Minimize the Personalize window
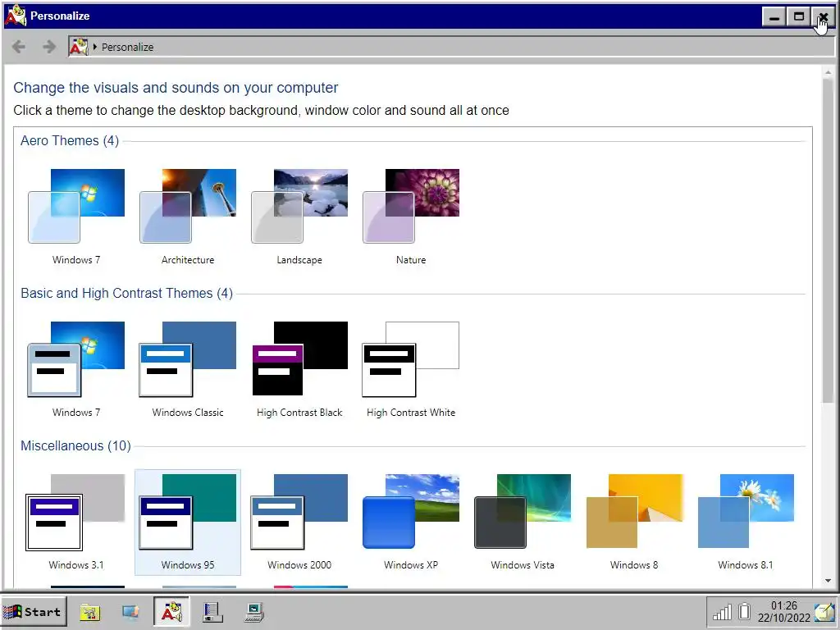Screen dimensions: 840x630 click(774, 16)
